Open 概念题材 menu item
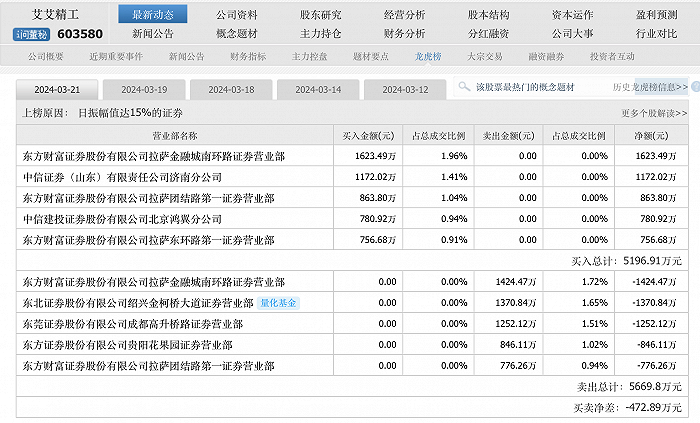700x423 pixels. (237, 33)
